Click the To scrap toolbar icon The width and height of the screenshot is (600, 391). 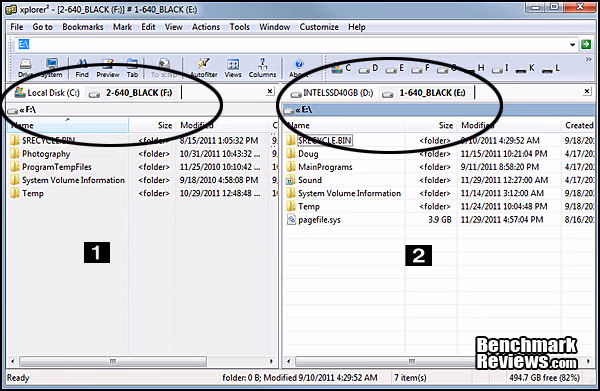coord(164,68)
